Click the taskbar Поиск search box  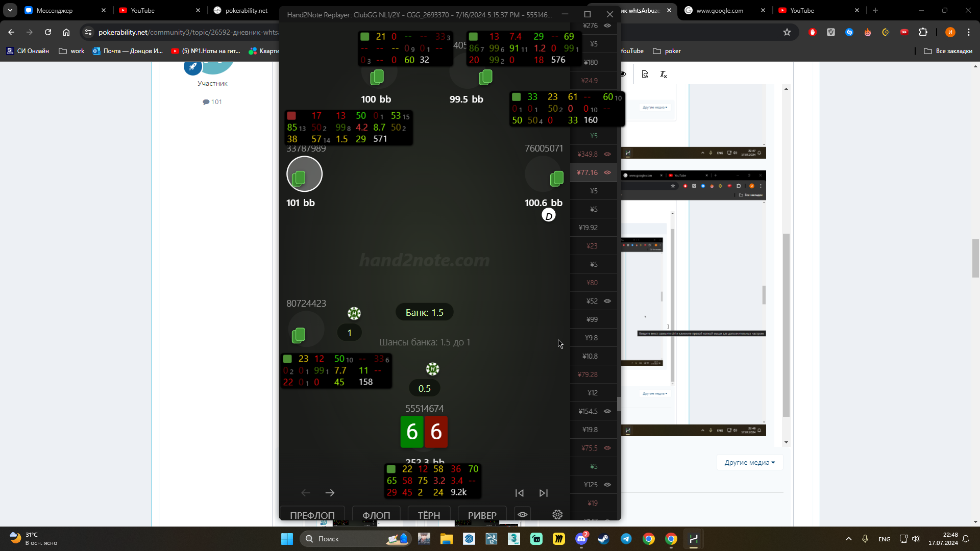pos(355,539)
